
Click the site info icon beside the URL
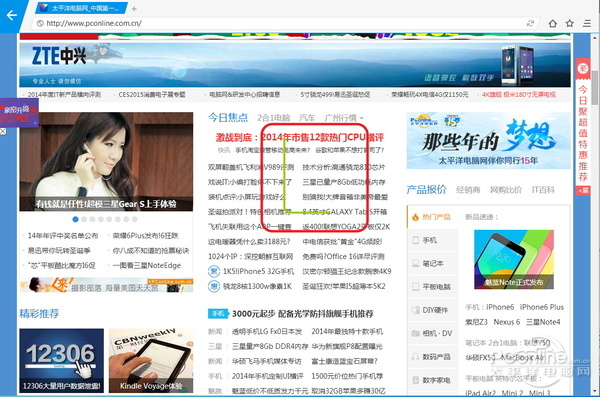tap(40, 23)
